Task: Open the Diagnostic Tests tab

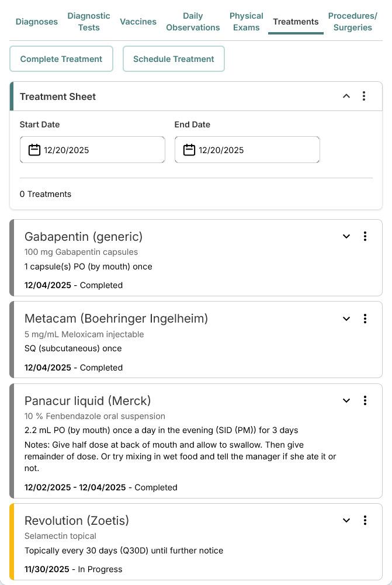Action: [89, 22]
